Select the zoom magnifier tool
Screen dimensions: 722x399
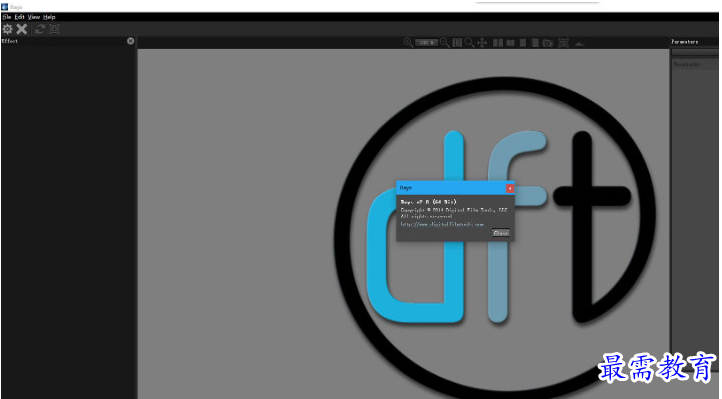tap(469, 43)
